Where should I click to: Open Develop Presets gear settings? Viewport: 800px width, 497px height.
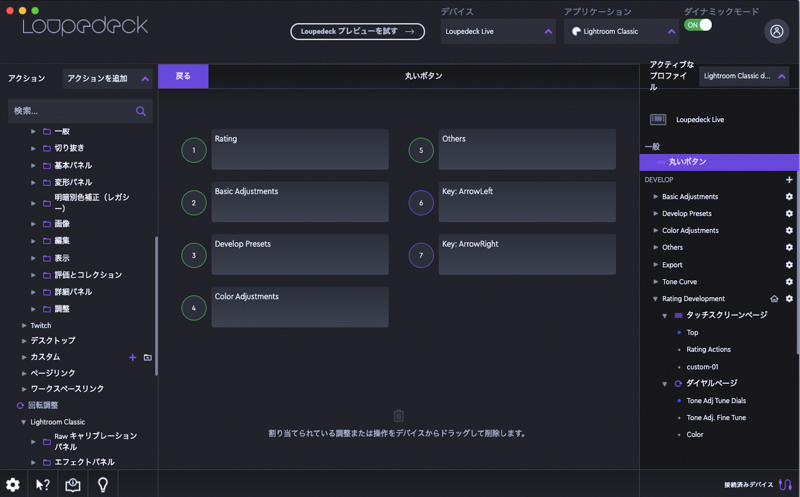[x=789, y=213]
